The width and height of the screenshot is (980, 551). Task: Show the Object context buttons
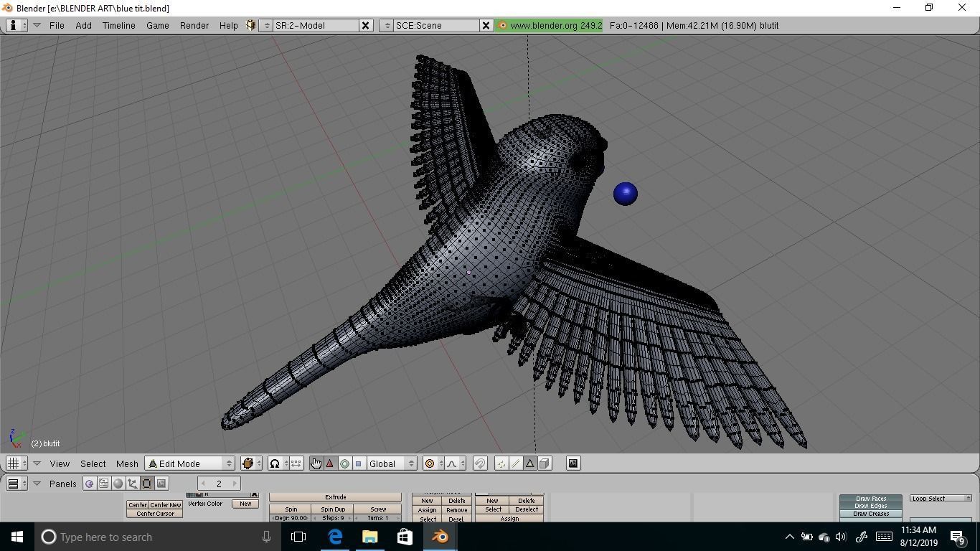[132, 484]
